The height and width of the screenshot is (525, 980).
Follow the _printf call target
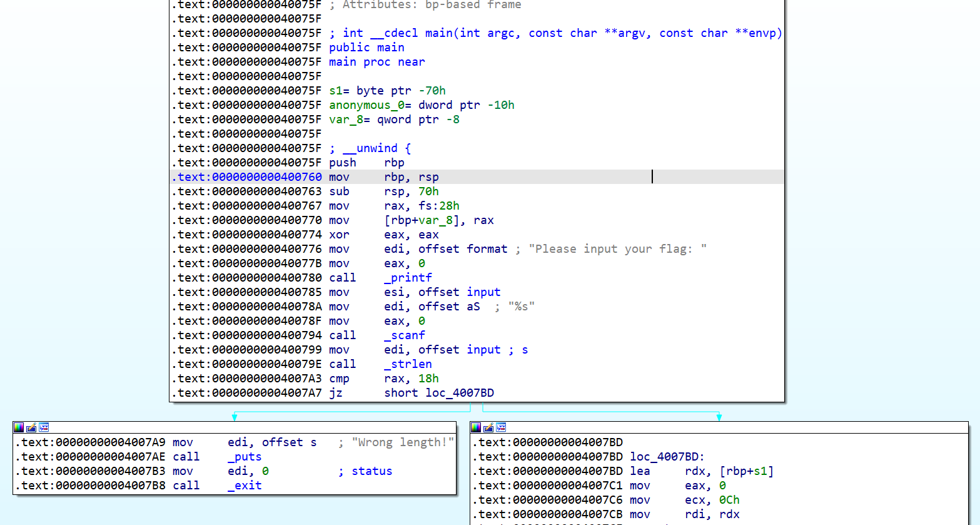tap(408, 278)
